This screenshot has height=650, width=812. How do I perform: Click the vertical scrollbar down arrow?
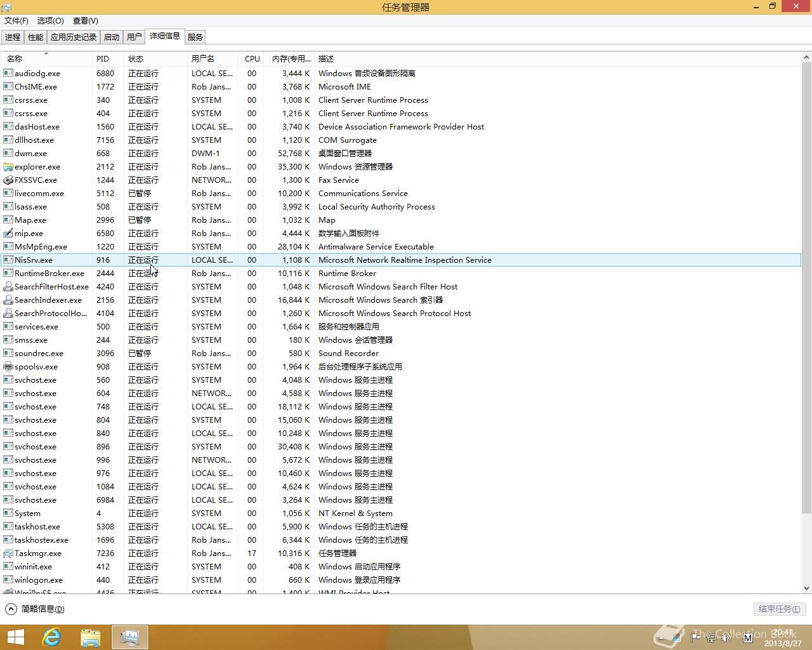(x=806, y=588)
